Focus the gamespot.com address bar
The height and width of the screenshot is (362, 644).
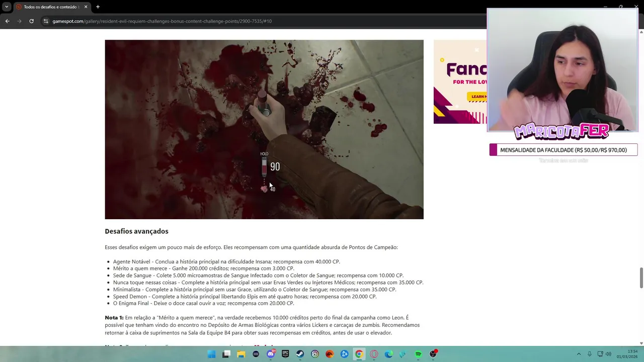[x=162, y=21]
